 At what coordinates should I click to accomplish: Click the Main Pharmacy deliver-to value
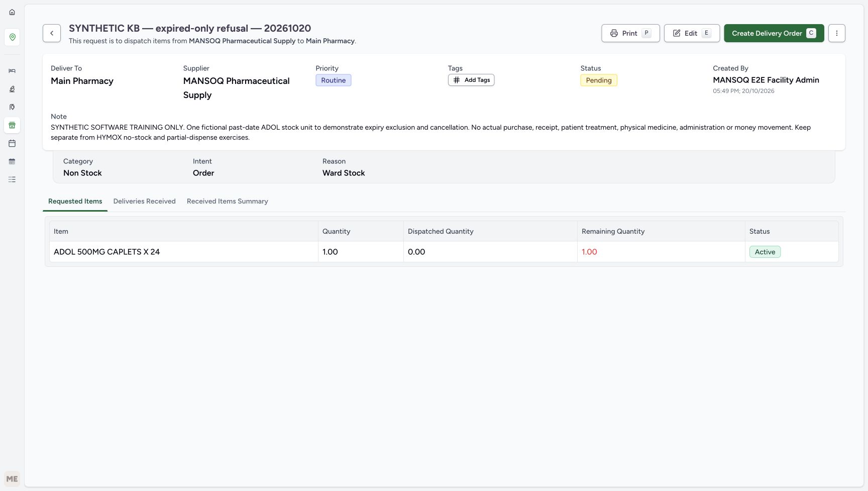82,81
